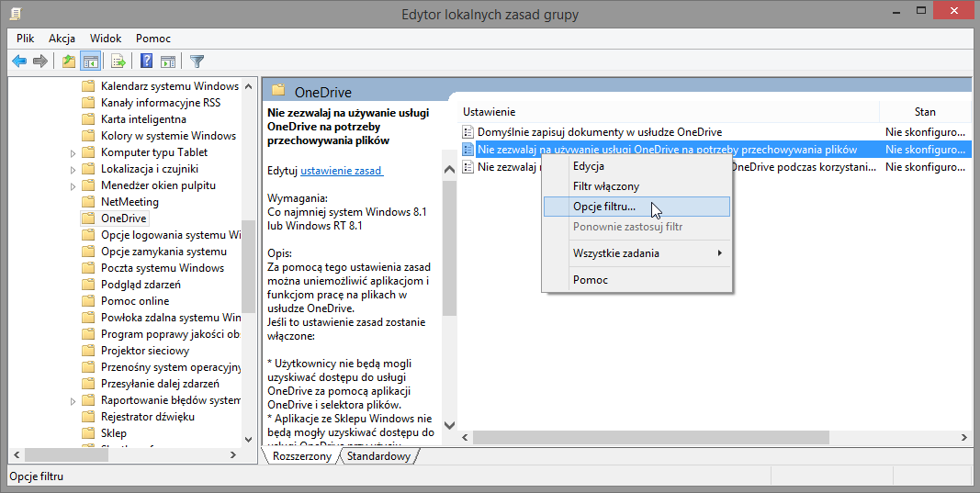The height and width of the screenshot is (493, 980).
Task: Switch to the Standardowy tab
Action: click(x=378, y=456)
